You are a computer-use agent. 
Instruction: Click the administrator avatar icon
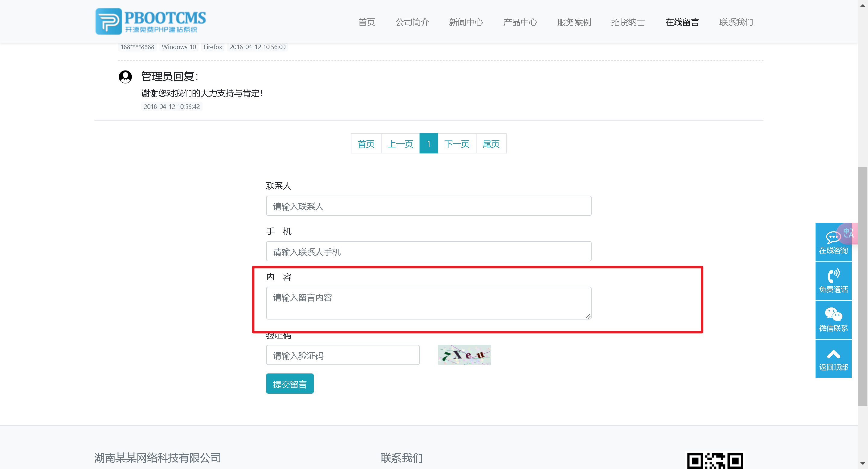tap(125, 77)
